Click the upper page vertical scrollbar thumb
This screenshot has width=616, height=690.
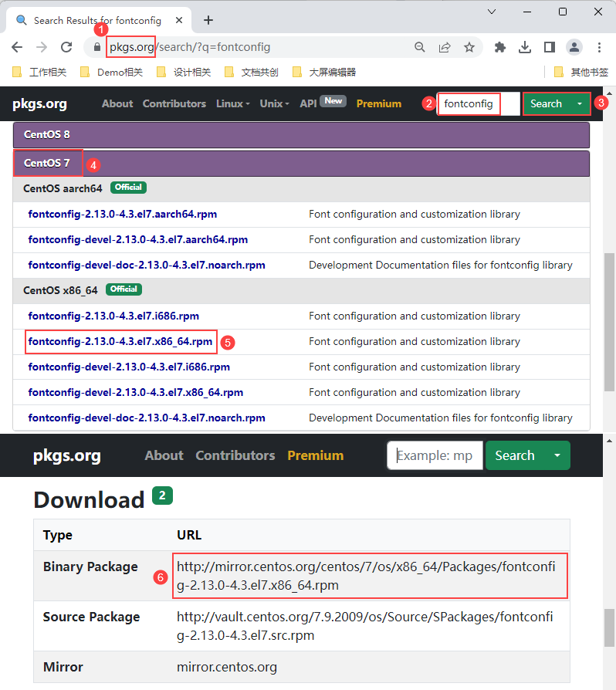[609, 322]
